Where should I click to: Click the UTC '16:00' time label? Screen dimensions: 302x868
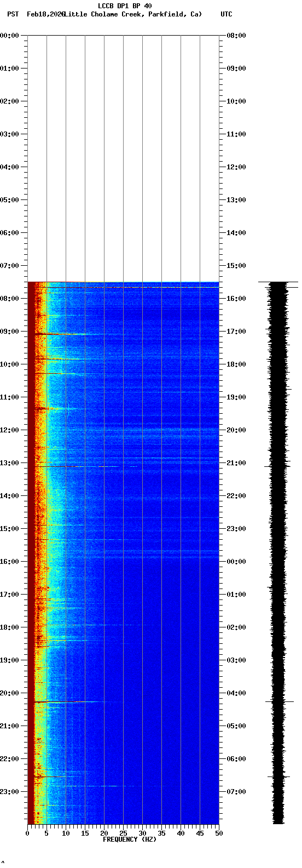click(x=236, y=299)
